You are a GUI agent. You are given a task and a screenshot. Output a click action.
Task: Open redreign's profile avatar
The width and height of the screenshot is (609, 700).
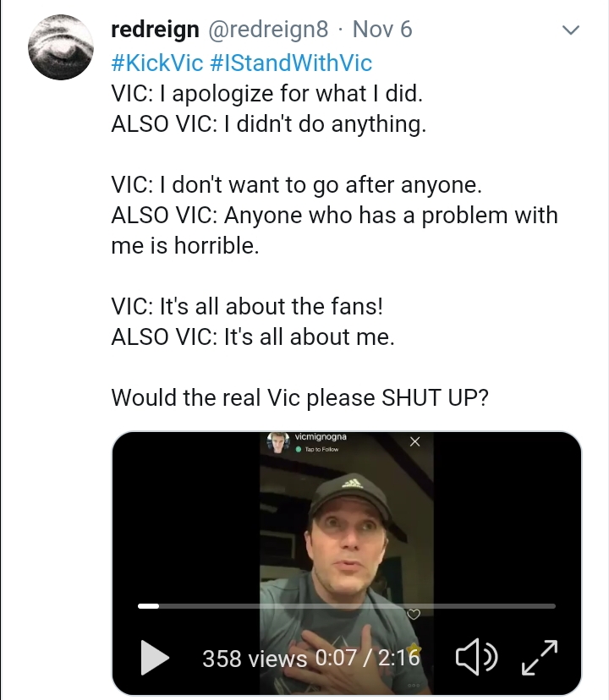coord(61,47)
